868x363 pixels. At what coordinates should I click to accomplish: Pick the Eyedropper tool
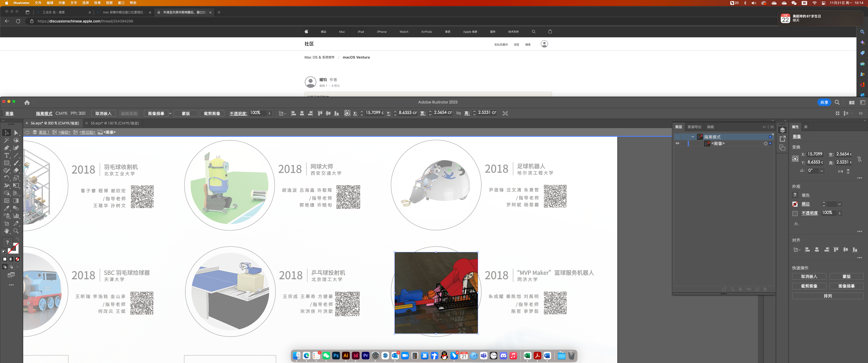(x=6, y=208)
